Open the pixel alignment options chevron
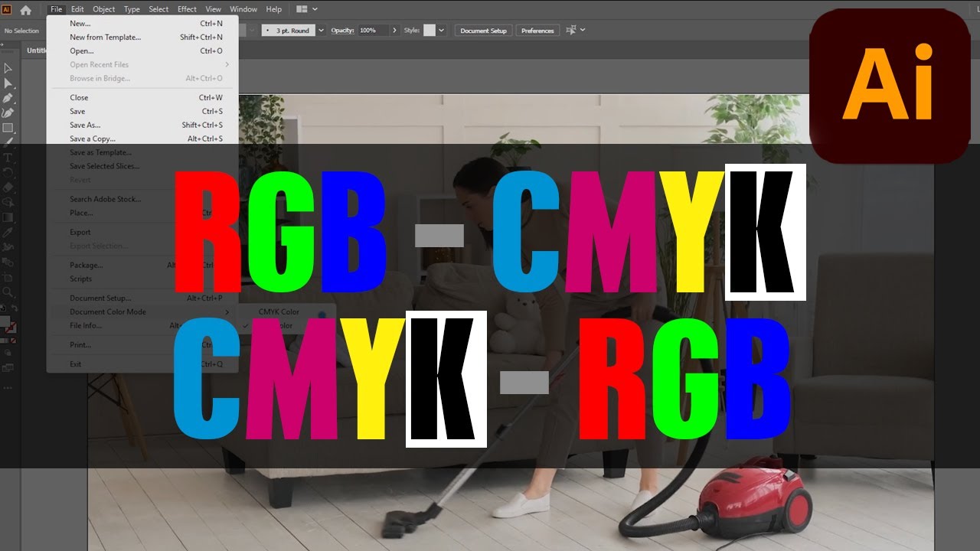 click(x=583, y=30)
